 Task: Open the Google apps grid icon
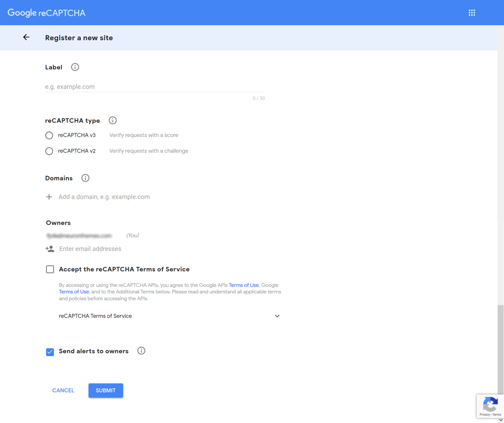pos(472,13)
